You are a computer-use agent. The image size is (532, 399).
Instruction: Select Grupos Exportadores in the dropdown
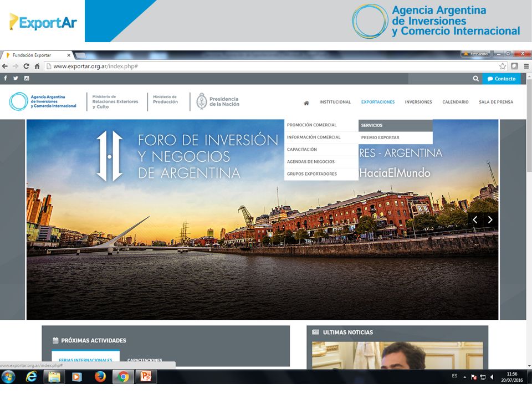(x=321, y=173)
